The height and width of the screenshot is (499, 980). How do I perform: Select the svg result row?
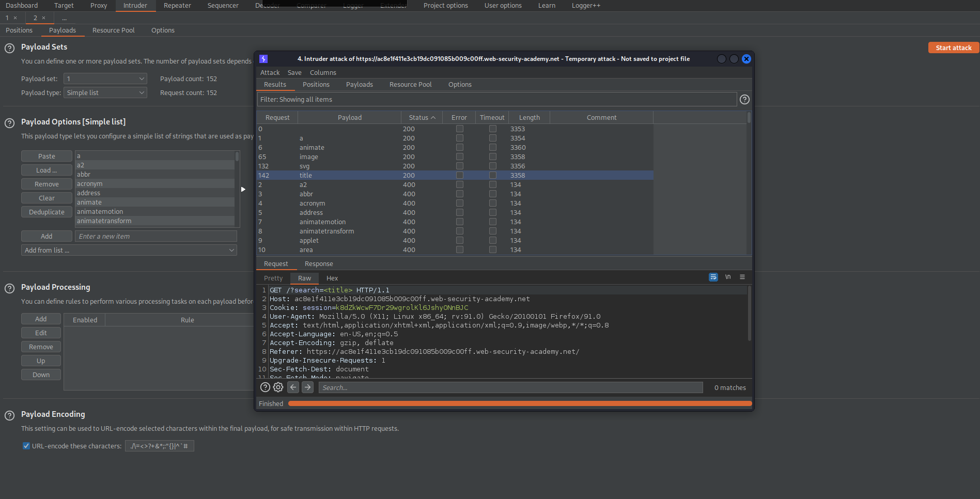pos(455,166)
